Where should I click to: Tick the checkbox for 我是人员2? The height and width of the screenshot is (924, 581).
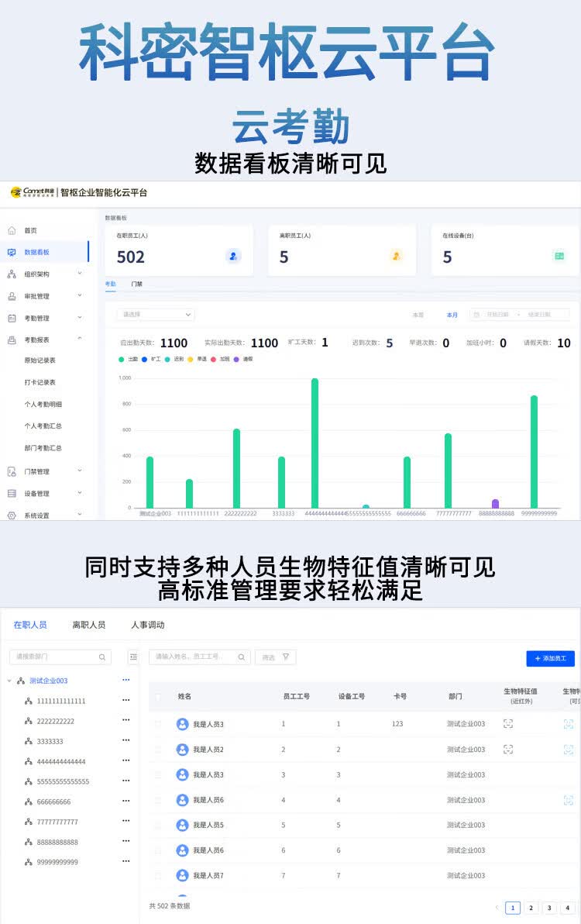(158, 750)
